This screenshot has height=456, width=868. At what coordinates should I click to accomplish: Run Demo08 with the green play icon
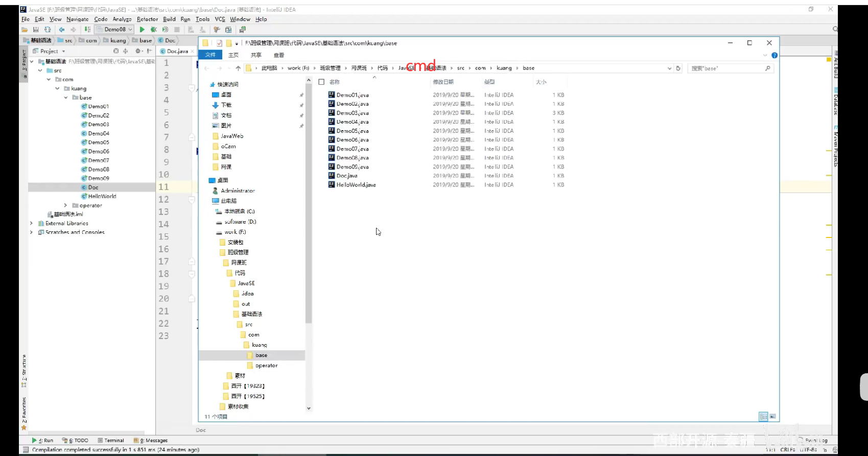click(142, 30)
